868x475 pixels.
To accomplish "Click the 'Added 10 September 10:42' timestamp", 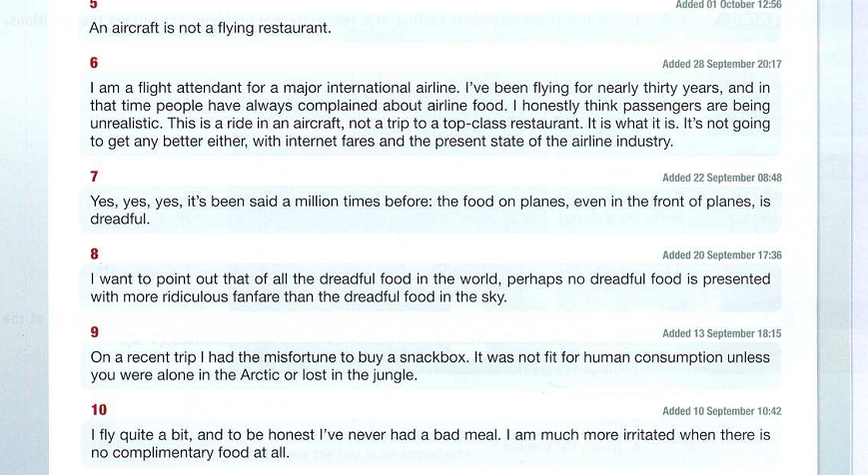I will [721, 411].
